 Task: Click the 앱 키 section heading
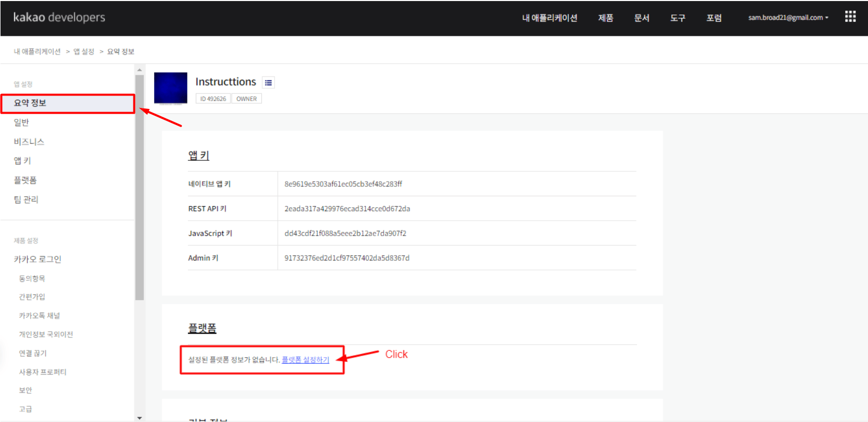(x=199, y=155)
